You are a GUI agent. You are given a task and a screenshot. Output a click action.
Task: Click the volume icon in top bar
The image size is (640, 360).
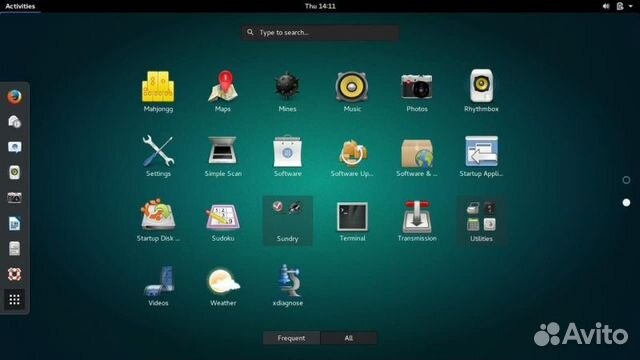pyautogui.click(x=606, y=6)
